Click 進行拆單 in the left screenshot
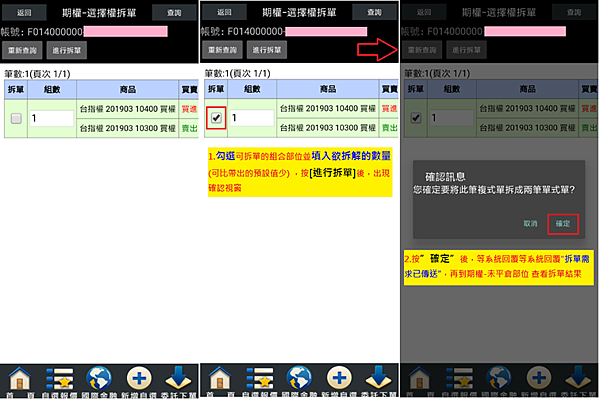This screenshot has width=600, height=399. tap(67, 50)
